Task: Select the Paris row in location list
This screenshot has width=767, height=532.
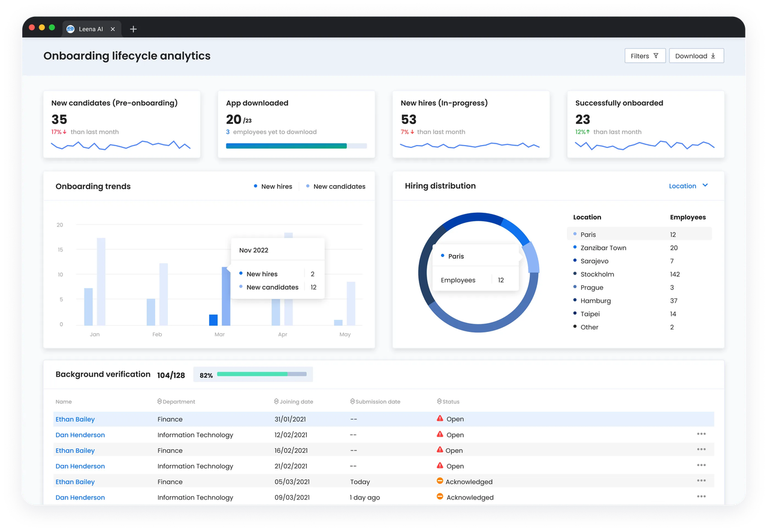Action: [x=639, y=234]
